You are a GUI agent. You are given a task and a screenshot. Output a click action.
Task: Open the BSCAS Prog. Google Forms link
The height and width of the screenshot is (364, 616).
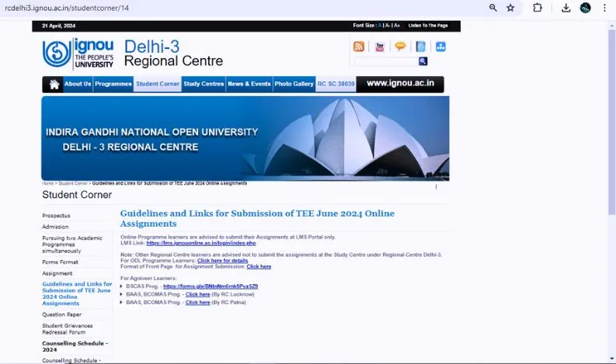211,286
